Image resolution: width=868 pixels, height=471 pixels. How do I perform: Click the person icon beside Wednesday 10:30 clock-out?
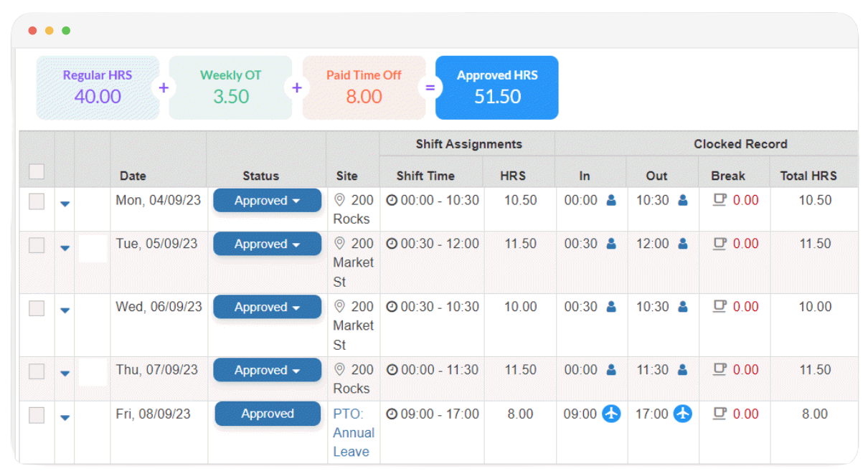(x=683, y=307)
